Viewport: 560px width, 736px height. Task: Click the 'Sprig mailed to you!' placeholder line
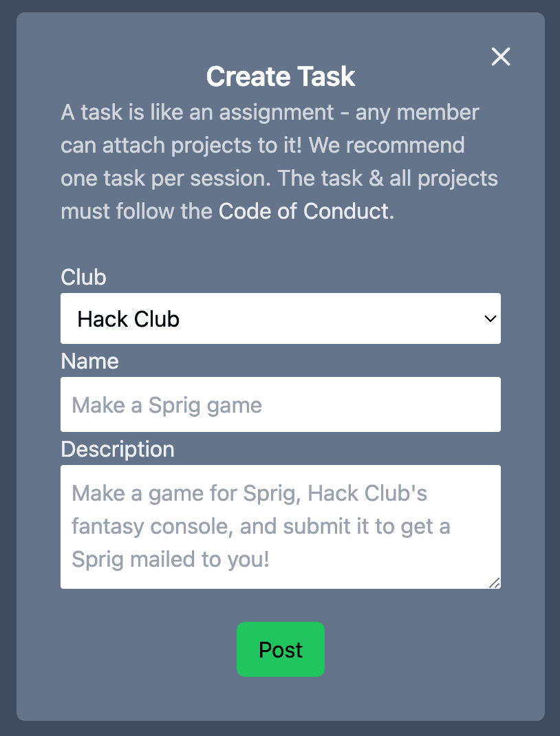tap(170, 559)
